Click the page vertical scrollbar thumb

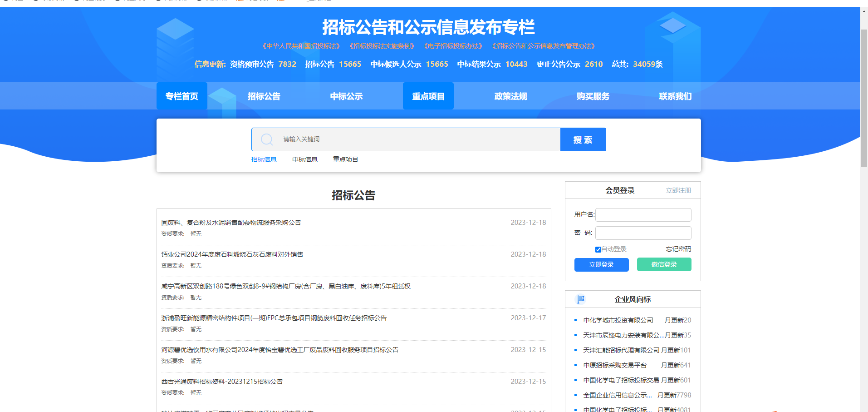[864, 98]
